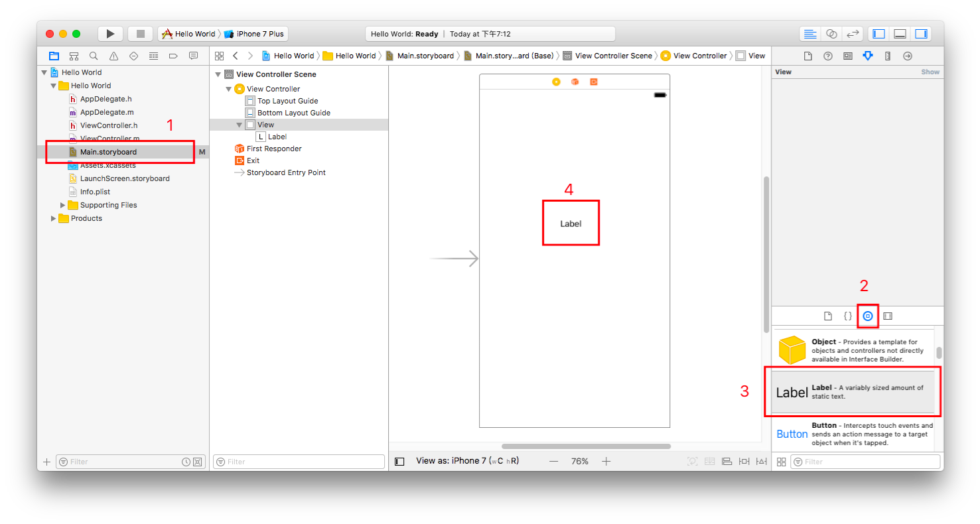
Task: Open the Object library
Action: 867,316
